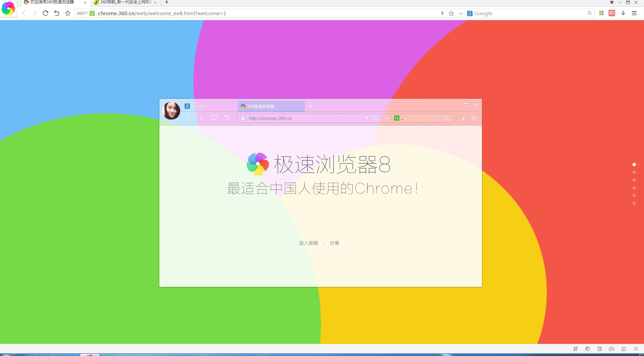The width and height of the screenshot is (644, 356).
Task: Switch to the 欢迎使用360极速浏览器 tab
Action: coord(52,2)
